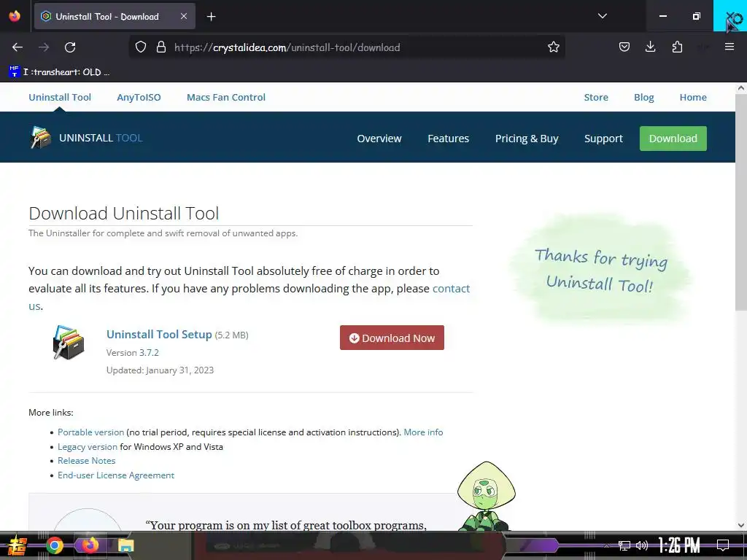
Task: Go to Home in top navigation
Action: point(693,97)
